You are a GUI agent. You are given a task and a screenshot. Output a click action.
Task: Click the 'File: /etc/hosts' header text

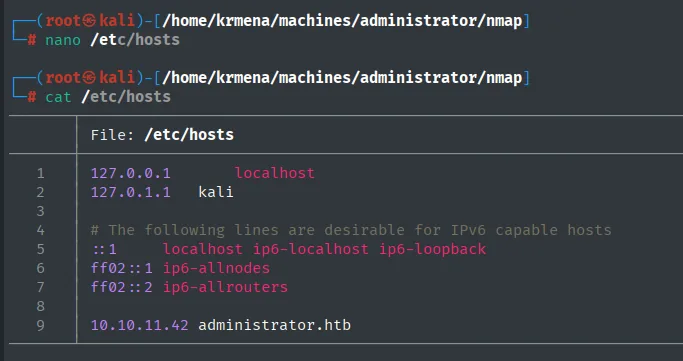(162, 135)
